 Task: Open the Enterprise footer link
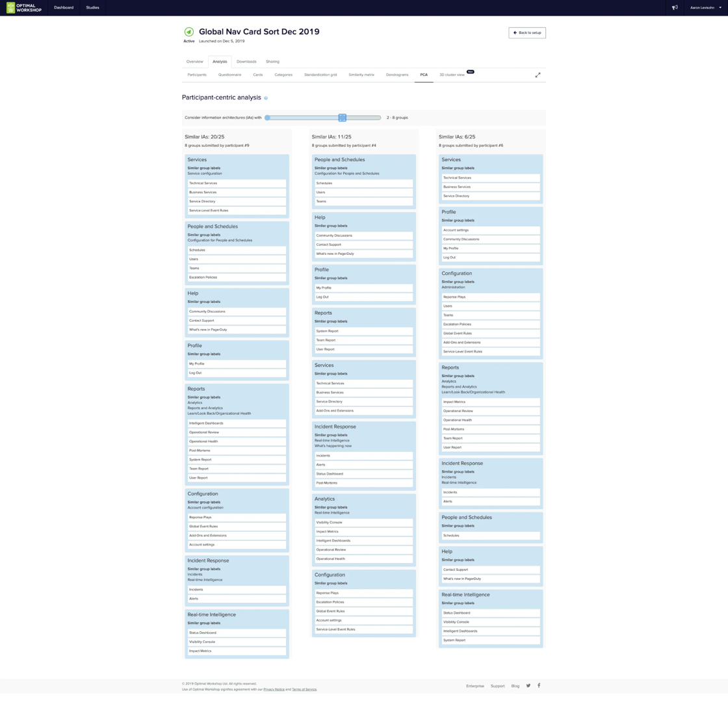click(x=475, y=686)
